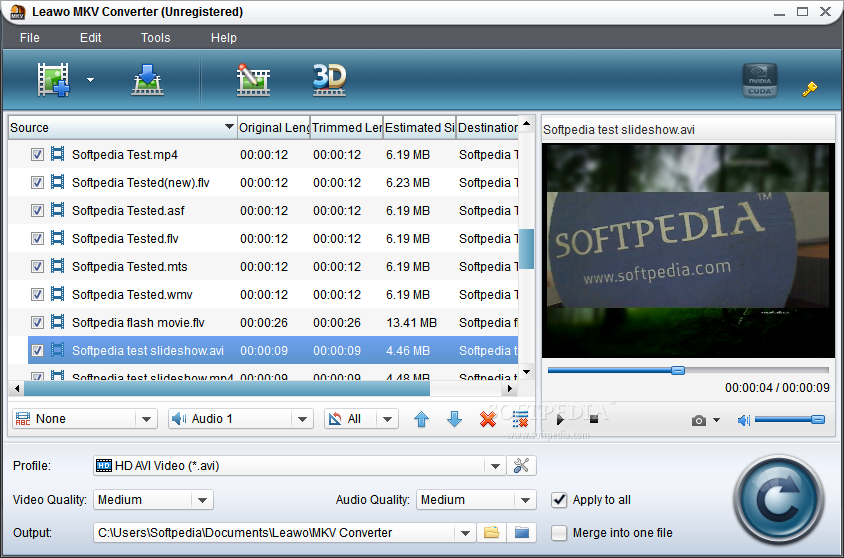
Task: Remove selected file with red X
Action: (488, 419)
